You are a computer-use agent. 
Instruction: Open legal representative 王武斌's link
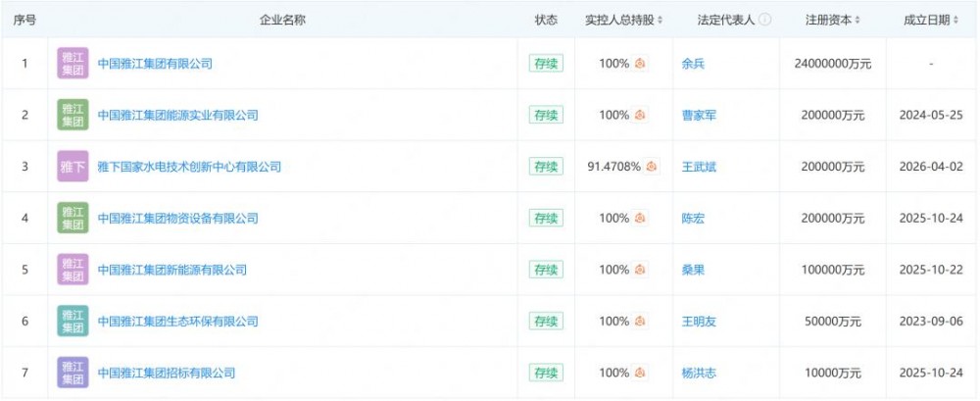[699, 167]
